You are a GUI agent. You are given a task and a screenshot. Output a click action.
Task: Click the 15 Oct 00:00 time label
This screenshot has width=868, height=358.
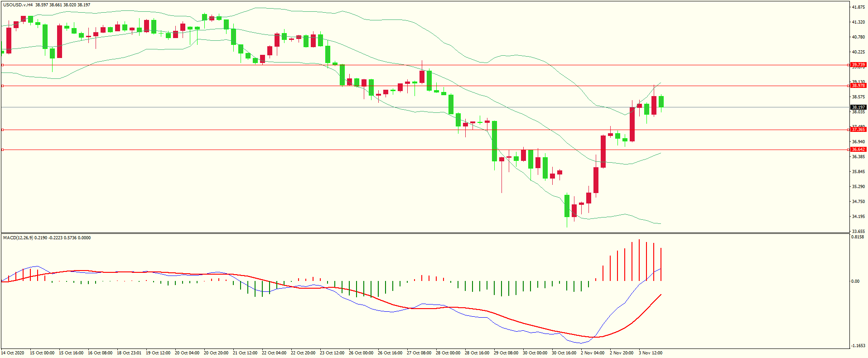pyautogui.click(x=42, y=353)
